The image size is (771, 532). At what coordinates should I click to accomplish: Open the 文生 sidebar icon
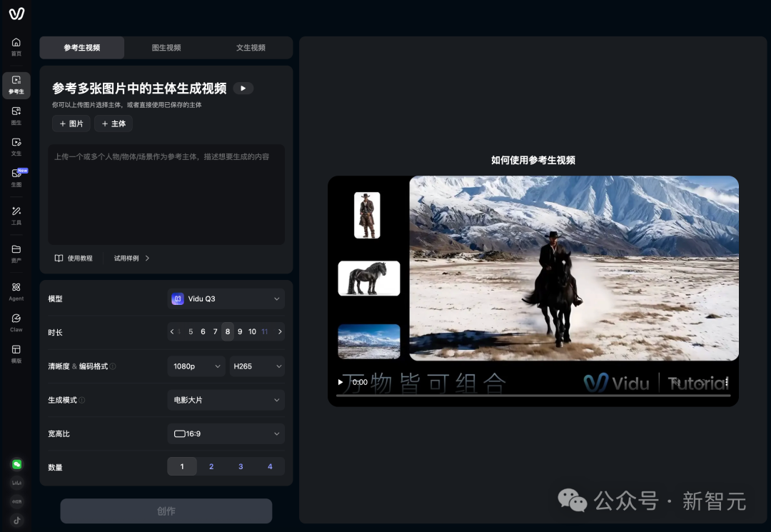[16, 146]
